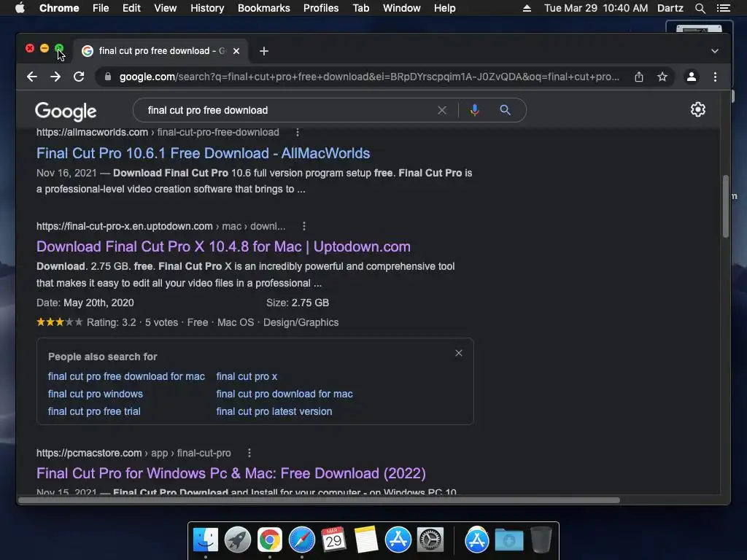Clear the Google search box text
Image resolution: width=747 pixels, height=560 pixels.
[x=442, y=110]
